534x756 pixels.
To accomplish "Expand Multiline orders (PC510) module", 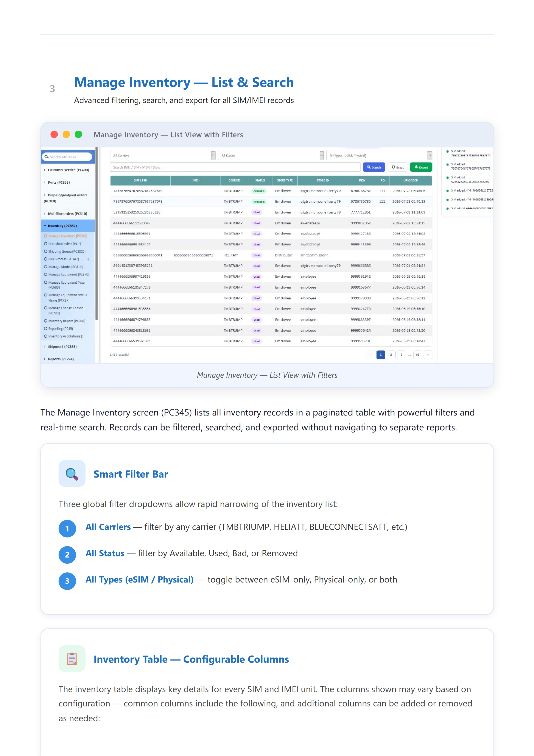I will pyautogui.click(x=66, y=213).
